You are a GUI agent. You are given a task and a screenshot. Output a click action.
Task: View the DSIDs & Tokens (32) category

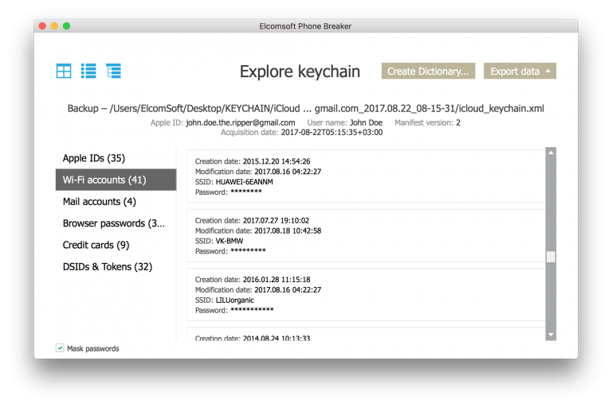coord(107,267)
